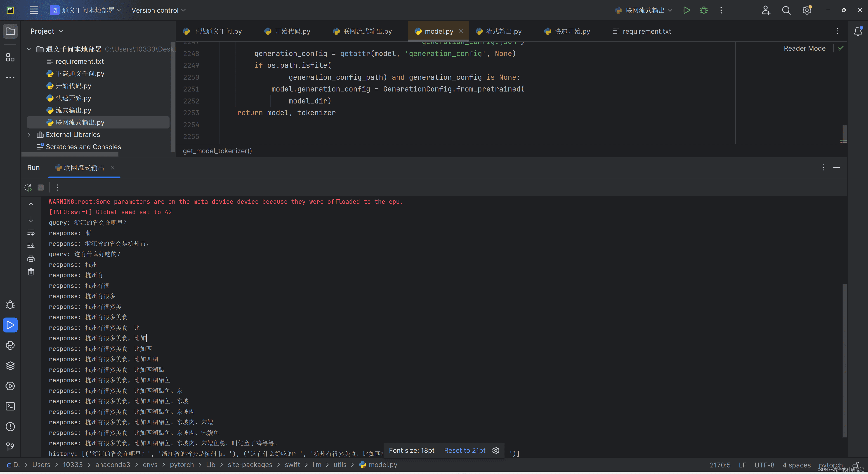
Task: Collapse the 通义千问本地部署 root folder
Action: point(29,49)
